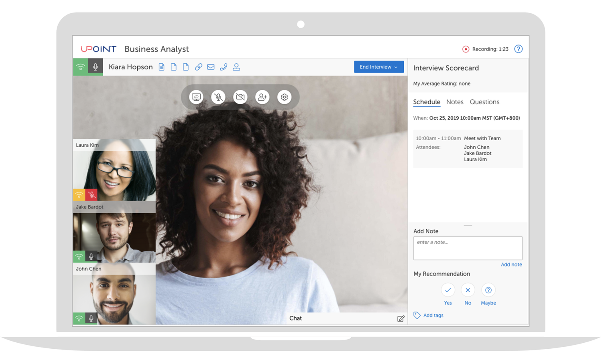
Task: Click the help question mark icon
Action: coord(518,49)
